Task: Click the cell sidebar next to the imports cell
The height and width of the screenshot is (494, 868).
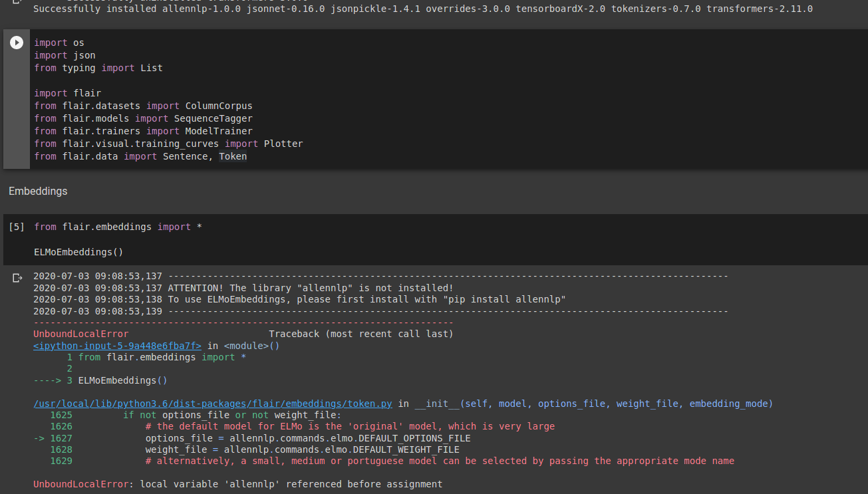Action: [x=16, y=100]
